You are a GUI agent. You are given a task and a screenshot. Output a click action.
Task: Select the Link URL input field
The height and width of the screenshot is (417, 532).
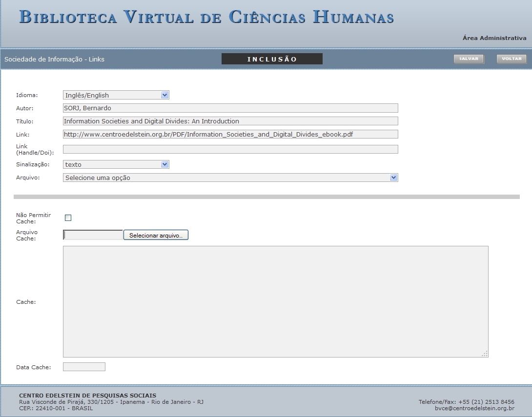pos(230,134)
